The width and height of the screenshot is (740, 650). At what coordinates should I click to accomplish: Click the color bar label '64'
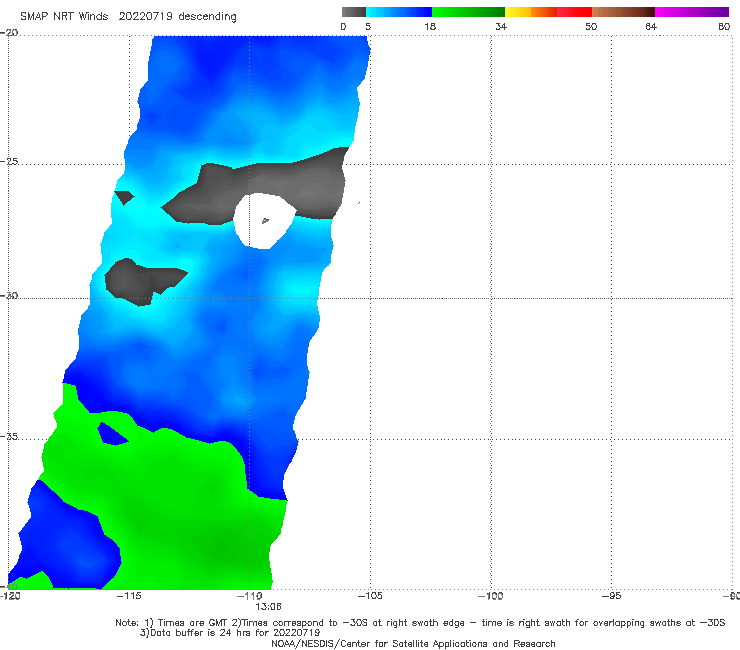click(x=651, y=26)
